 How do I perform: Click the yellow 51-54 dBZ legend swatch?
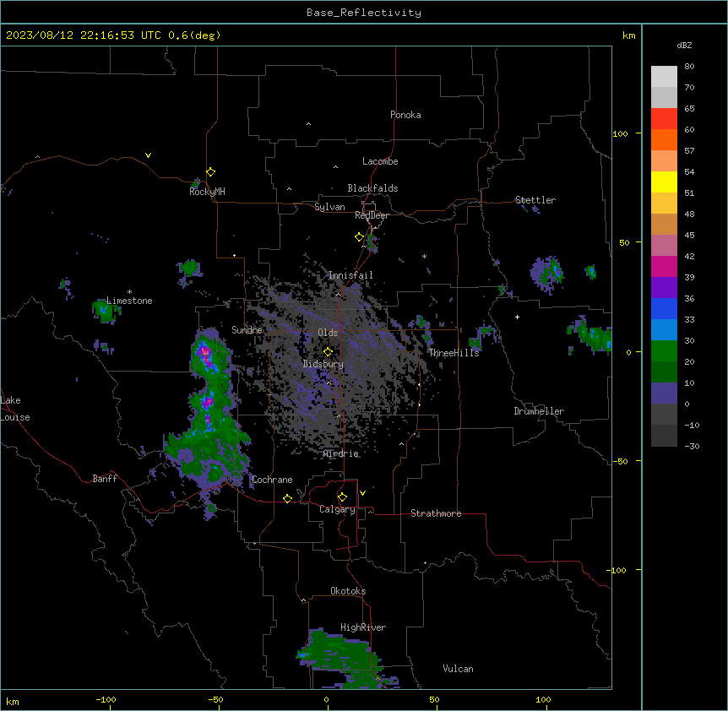664,182
